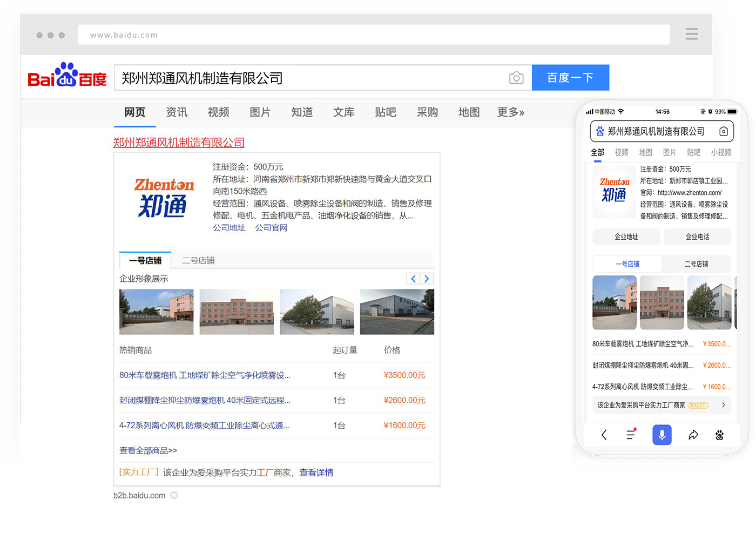Tap the Baidu paw icon in phone bottom bar
The height and width of the screenshot is (540, 756).
coord(719,435)
